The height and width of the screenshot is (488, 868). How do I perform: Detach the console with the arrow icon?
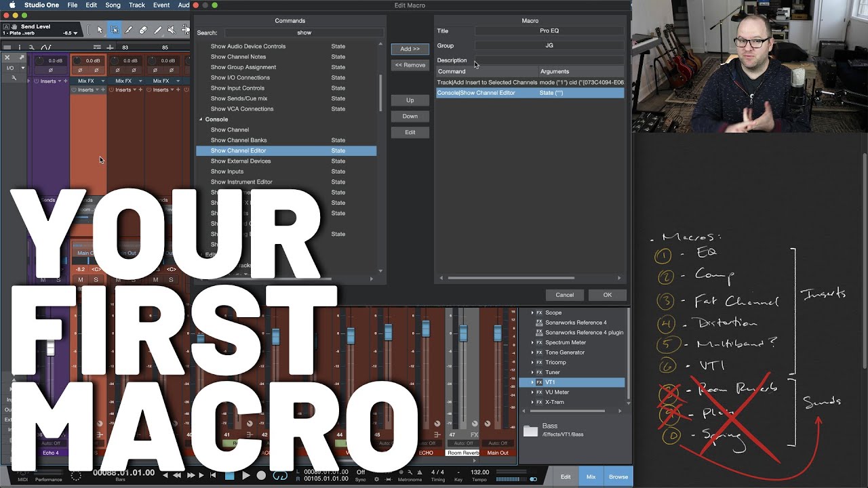22,58
